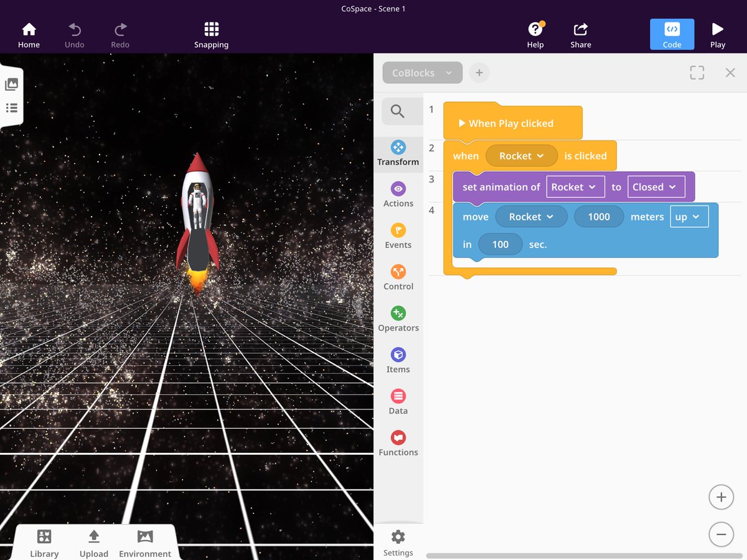Click the horizontal scrollbar of code area

tap(584, 556)
